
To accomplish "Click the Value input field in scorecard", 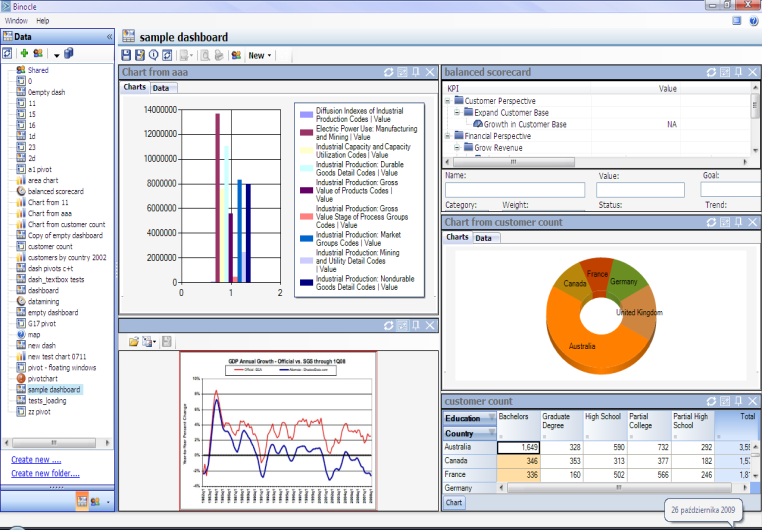I will [640, 189].
